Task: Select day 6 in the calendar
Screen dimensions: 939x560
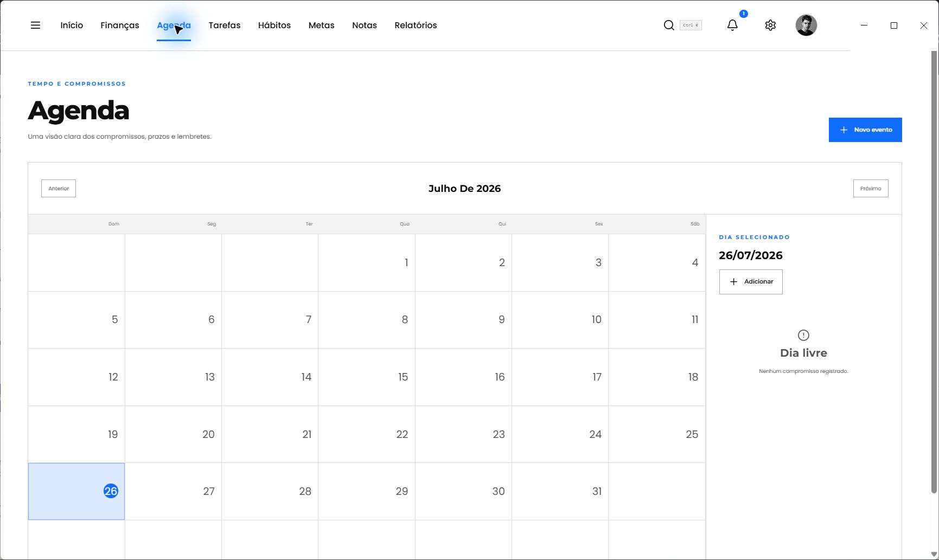Action: coord(173,320)
